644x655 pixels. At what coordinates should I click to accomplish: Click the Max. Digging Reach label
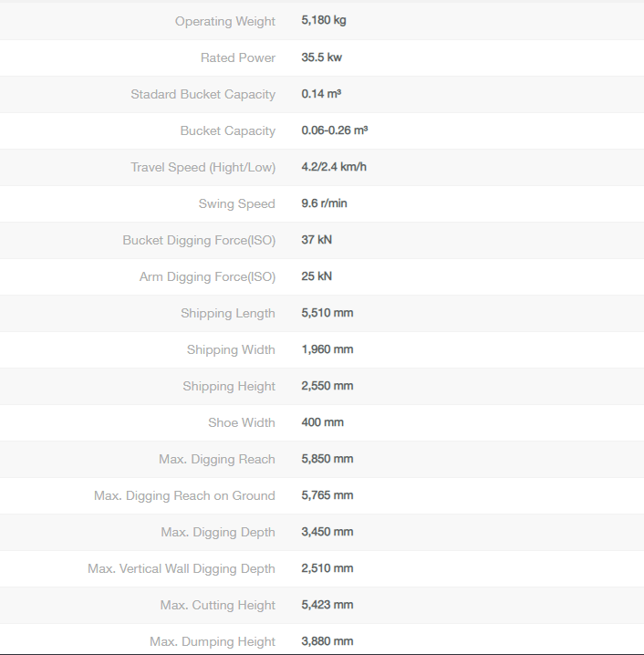[217, 460]
